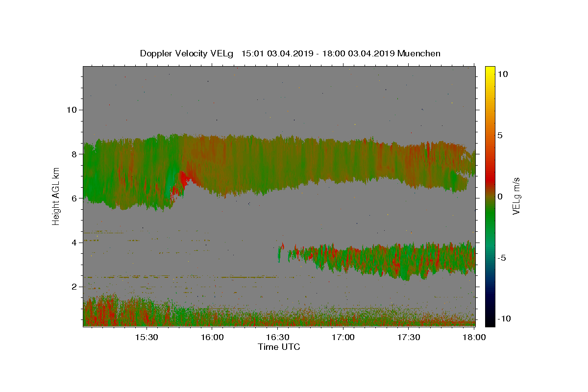Click the yellow top of the colorbar

[490, 71]
